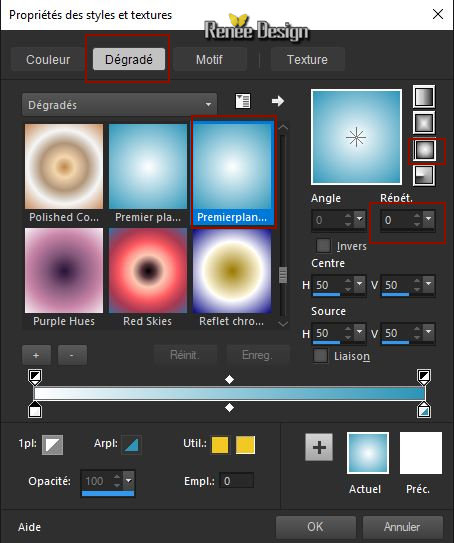Click the arrow icon next to the gradient list
The image size is (454, 543).
coord(278,101)
